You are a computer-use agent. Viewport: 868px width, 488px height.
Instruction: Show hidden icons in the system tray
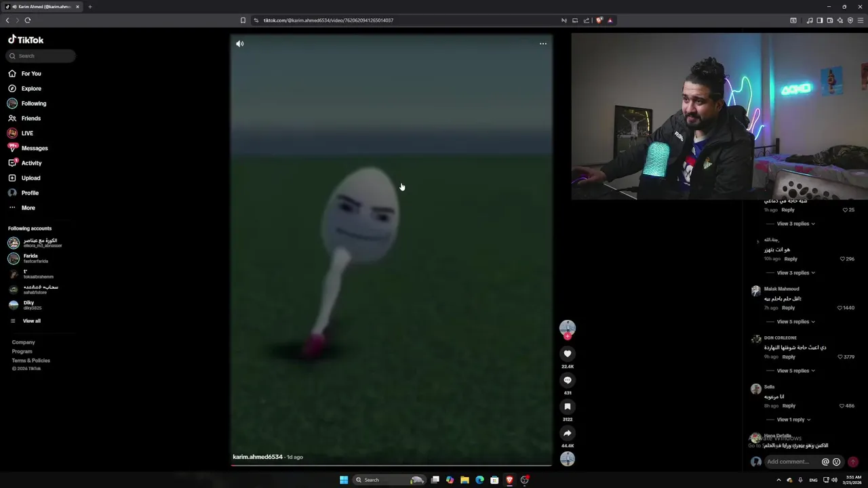[x=778, y=480]
